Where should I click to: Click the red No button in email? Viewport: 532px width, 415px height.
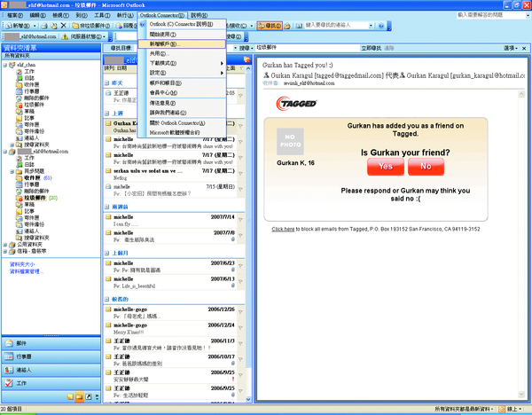click(426, 167)
